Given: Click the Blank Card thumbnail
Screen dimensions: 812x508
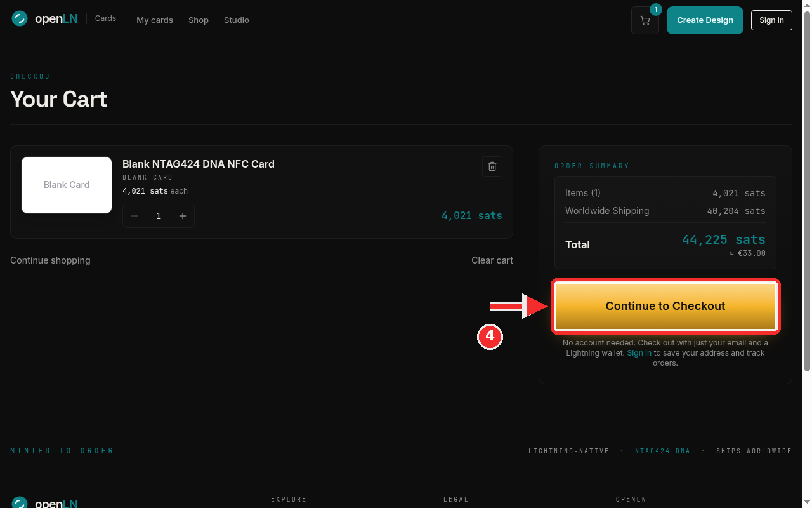Looking at the screenshot, I should [67, 185].
